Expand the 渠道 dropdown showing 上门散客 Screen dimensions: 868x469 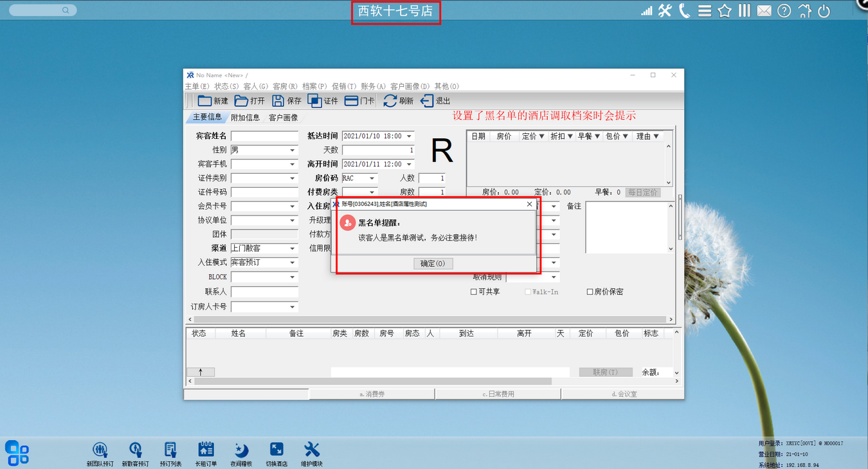tap(293, 248)
